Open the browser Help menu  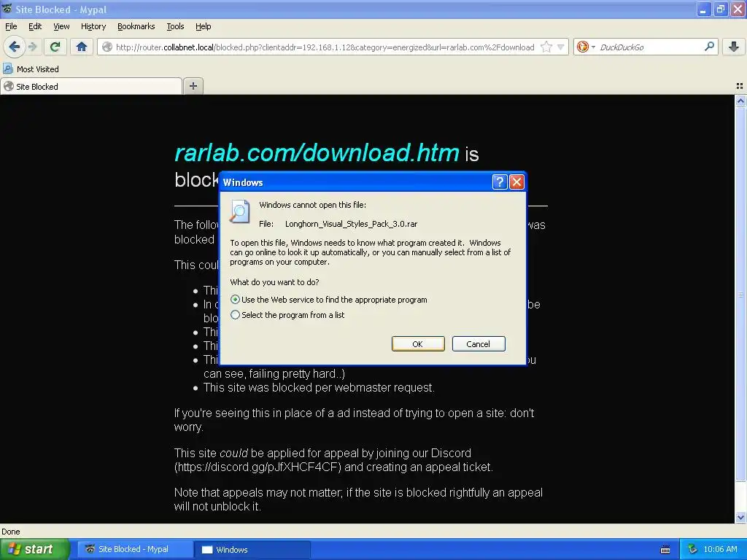[x=204, y=27]
